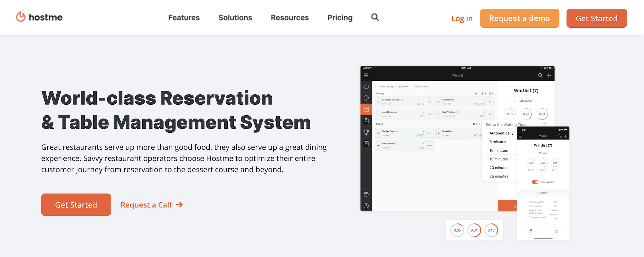Select the clock icon in tablet sidebar
644x257 pixels.
coord(366,98)
